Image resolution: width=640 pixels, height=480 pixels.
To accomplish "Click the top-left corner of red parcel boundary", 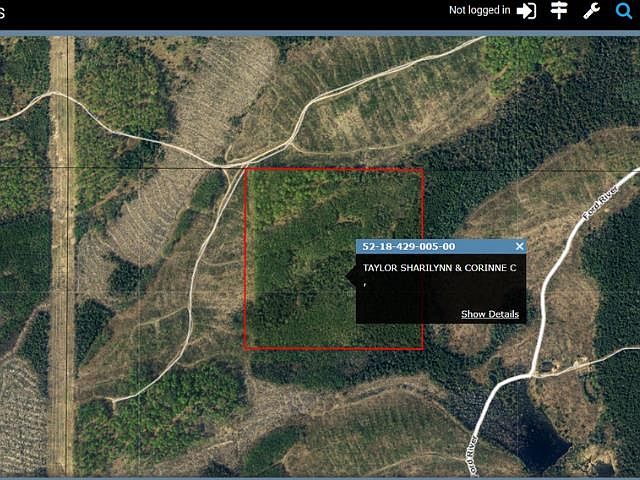I will click(x=246, y=169).
